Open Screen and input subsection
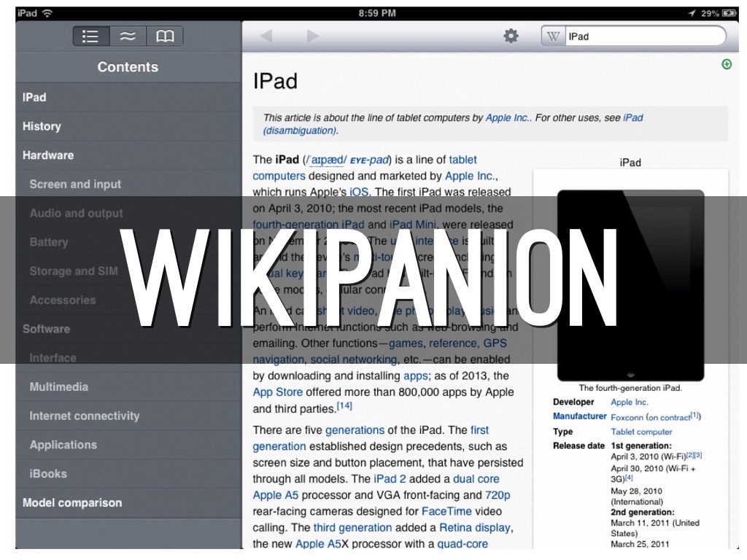This screenshot has width=747, height=560. 75,184
